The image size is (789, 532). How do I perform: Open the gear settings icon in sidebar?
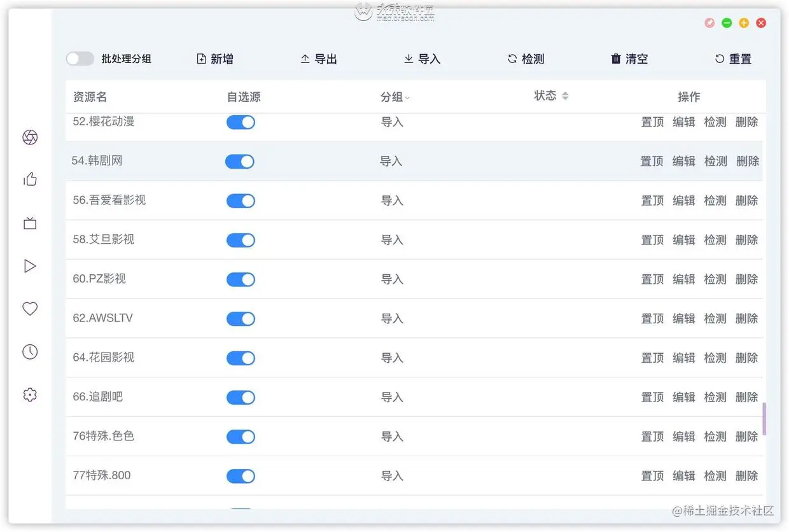(30, 395)
